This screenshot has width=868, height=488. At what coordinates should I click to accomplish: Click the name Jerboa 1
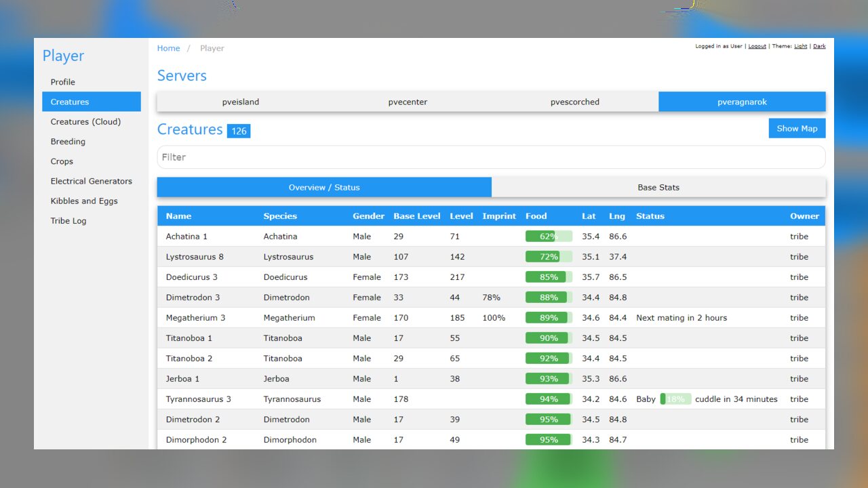click(x=182, y=379)
